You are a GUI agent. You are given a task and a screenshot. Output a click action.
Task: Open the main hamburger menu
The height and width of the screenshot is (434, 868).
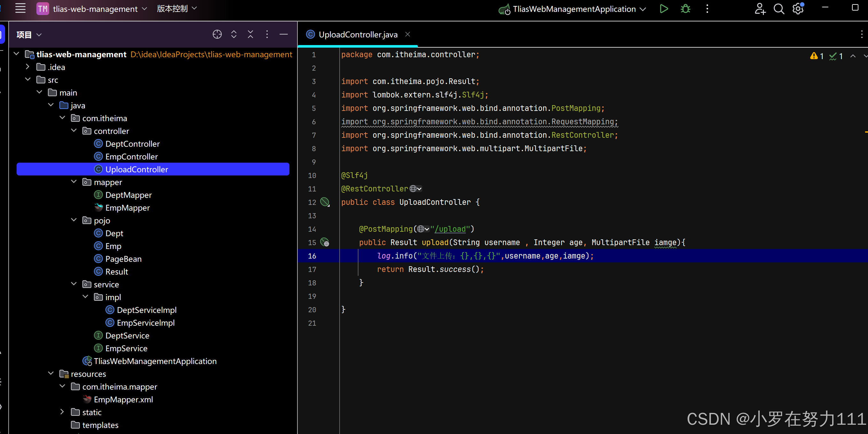[20, 8]
